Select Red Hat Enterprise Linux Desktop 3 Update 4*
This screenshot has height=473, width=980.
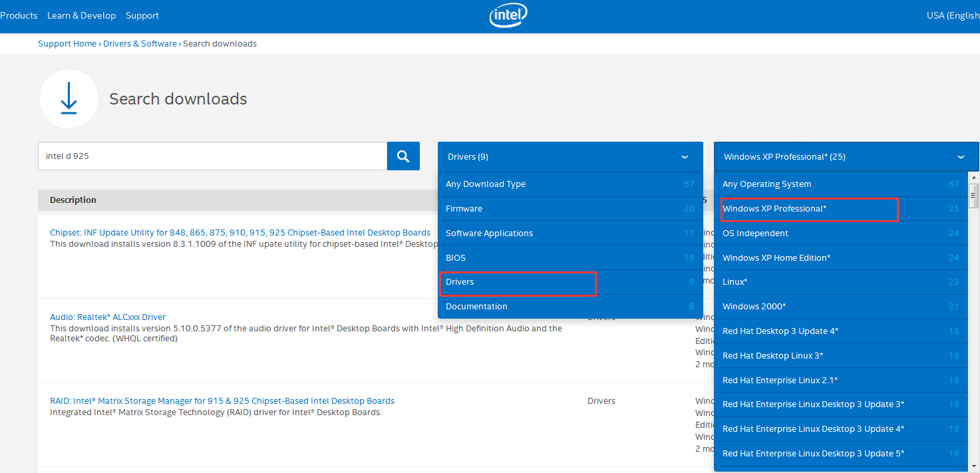pyautogui.click(x=841, y=429)
